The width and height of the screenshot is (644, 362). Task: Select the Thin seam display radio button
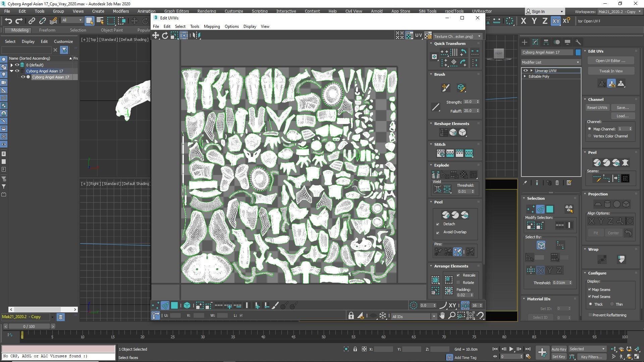(612, 304)
